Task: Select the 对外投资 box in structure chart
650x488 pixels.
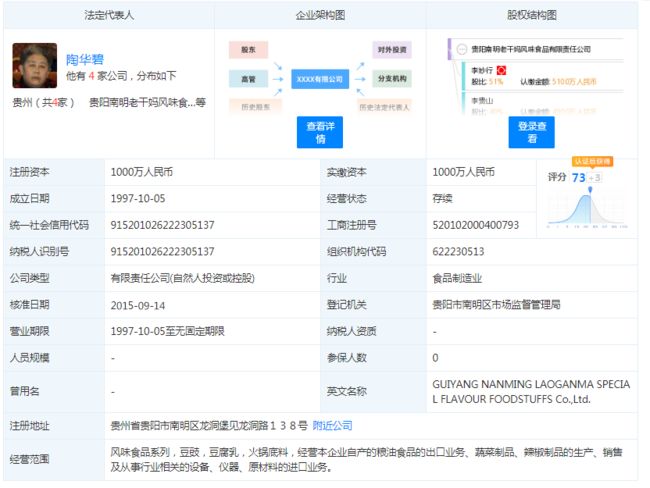Action: (392, 50)
